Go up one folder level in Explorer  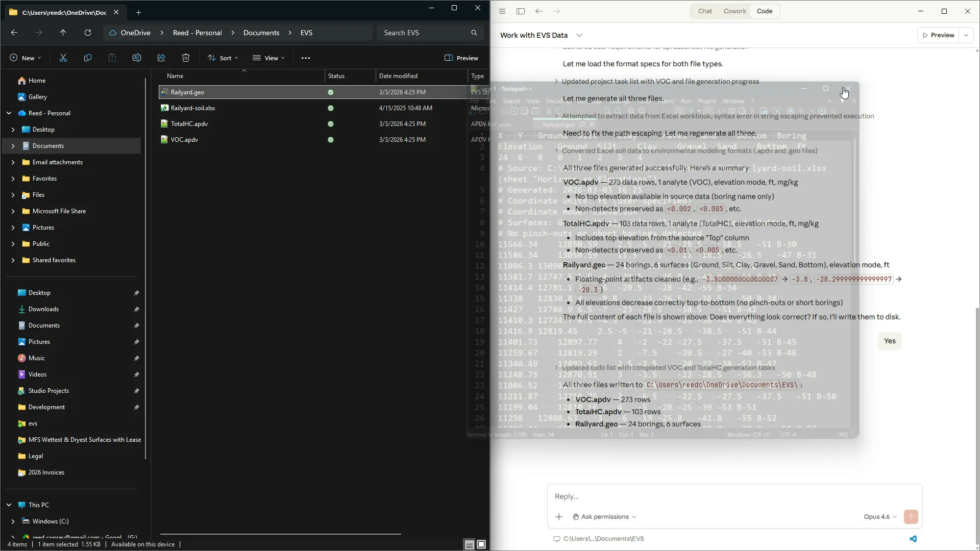[63, 33]
